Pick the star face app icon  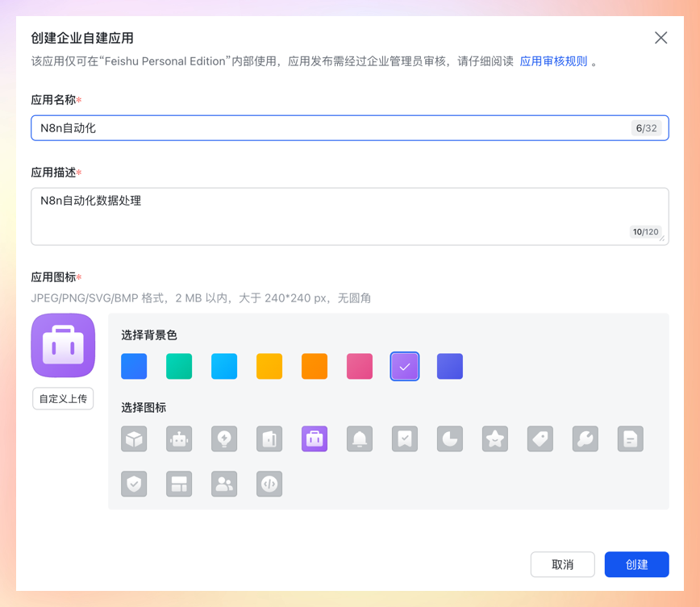[495, 439]
